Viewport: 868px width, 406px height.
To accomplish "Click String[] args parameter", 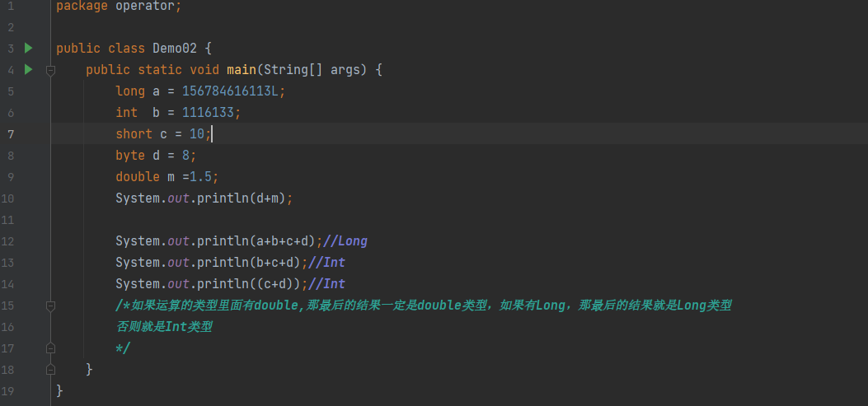I will point(312,70).
